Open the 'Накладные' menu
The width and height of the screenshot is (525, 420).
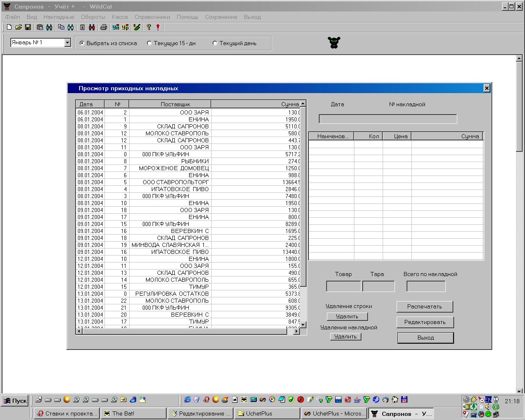tap(59, 17)
